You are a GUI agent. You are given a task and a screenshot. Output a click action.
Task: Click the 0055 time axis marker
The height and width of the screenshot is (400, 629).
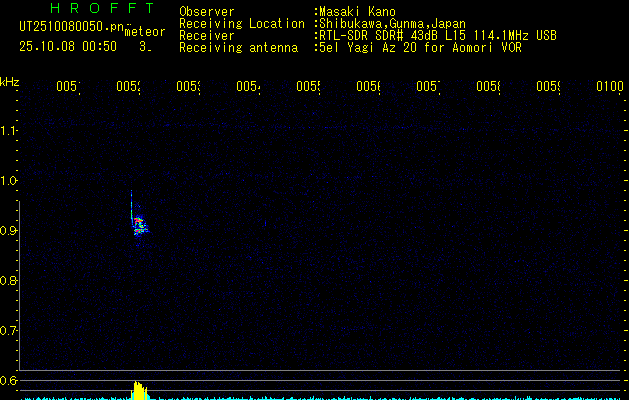[308, 87]
